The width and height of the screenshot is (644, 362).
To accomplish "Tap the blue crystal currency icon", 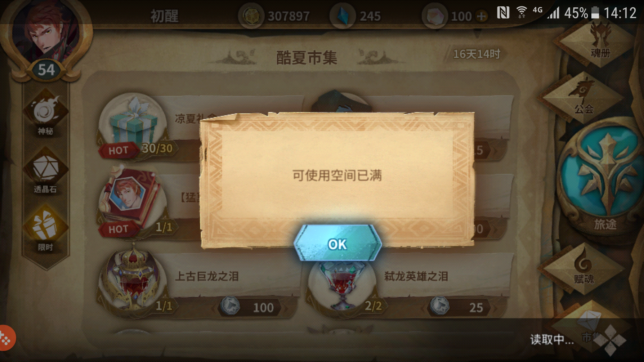I will pyautogui.click(x=342, y=16).
